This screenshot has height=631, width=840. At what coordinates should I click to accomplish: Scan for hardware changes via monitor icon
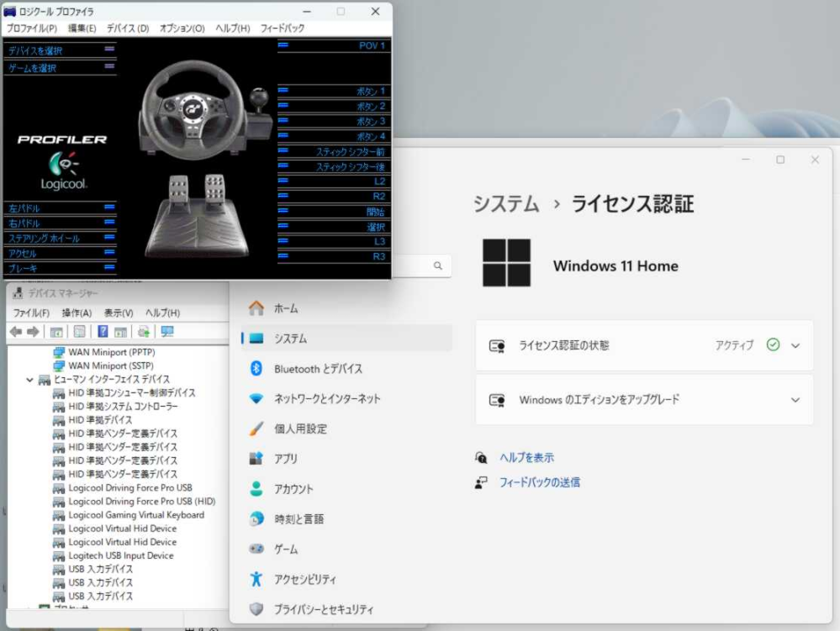click(x=167, y=332)
